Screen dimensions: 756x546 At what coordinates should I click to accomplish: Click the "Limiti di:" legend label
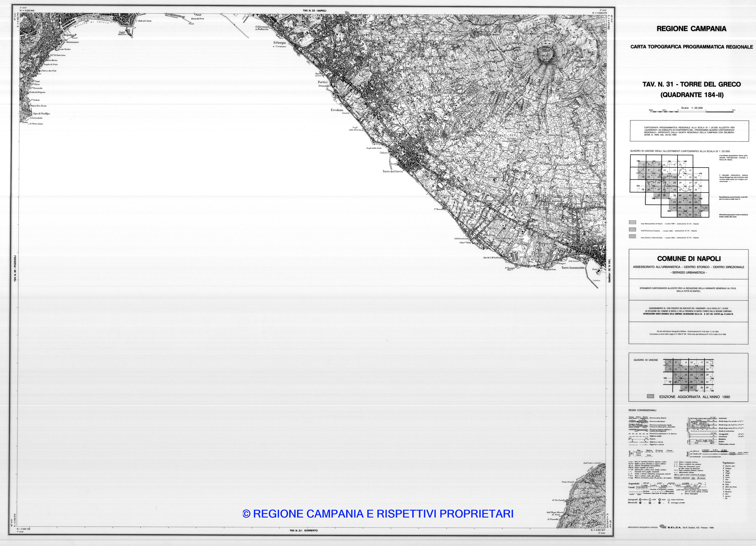(x=630, y=453)
